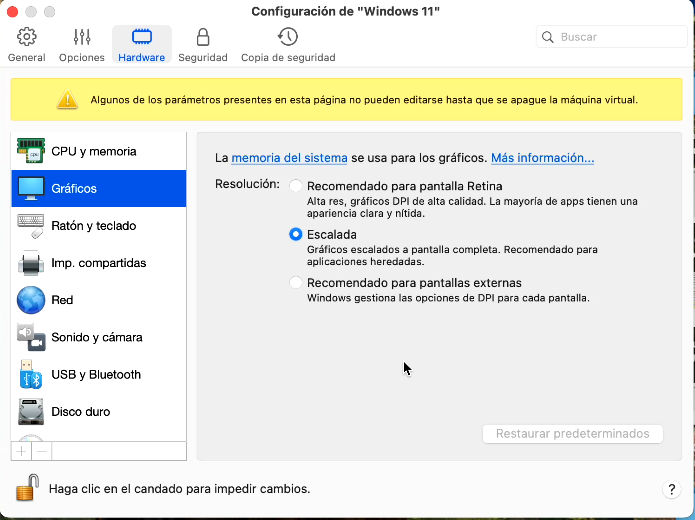695x520 pixels.
Task: Select Recomendado para pantallas externas option
Action: point(296,282)
